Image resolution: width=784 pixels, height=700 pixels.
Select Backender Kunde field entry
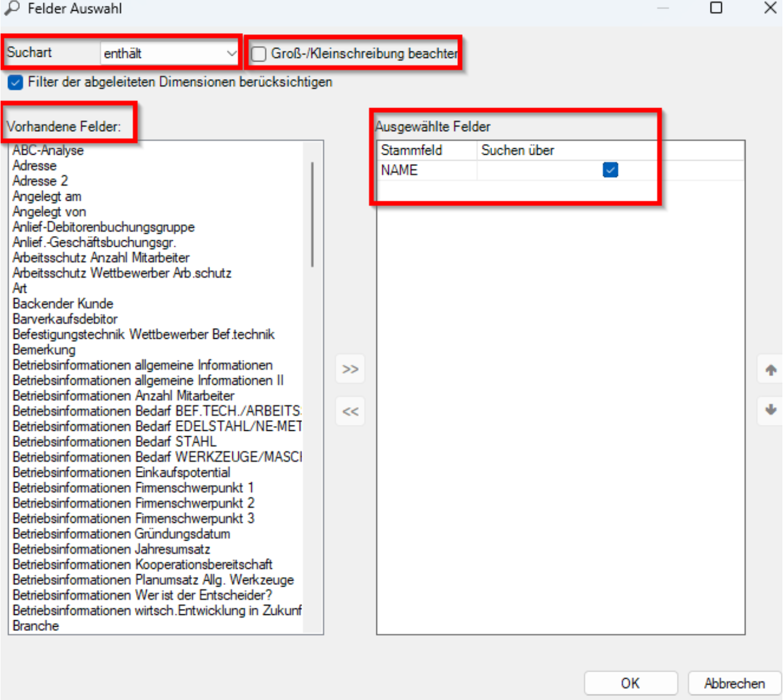point(63,304)
